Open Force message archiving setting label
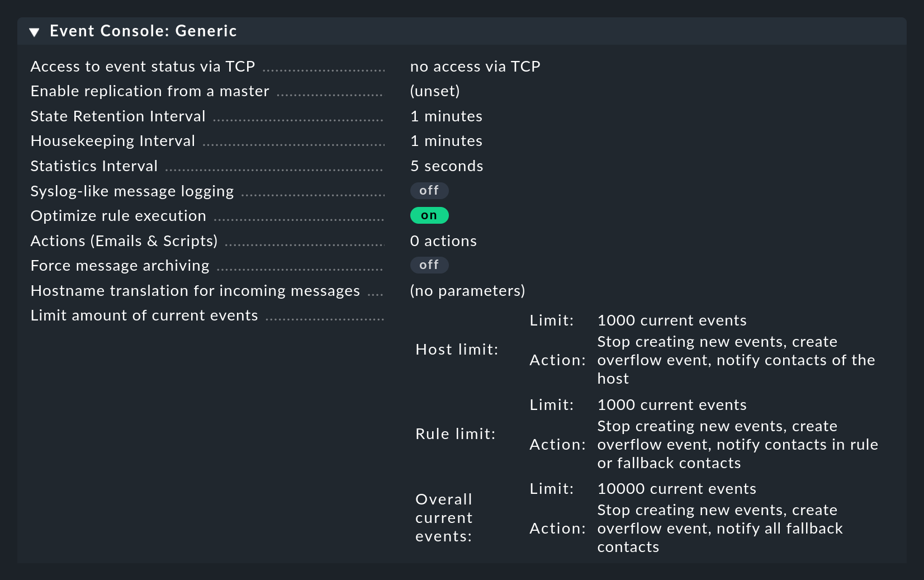 coord(120,266)
